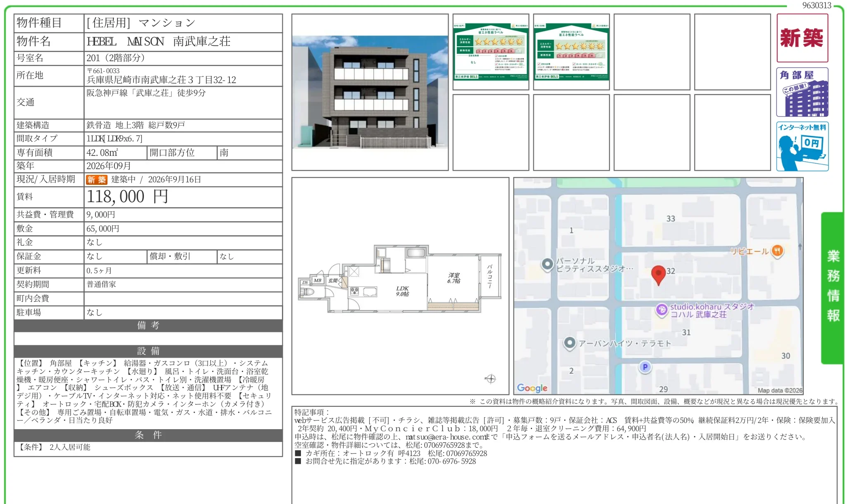Select the listing number 9630313
This screenshot has height=504, width=850.
(x=817, y=5)
